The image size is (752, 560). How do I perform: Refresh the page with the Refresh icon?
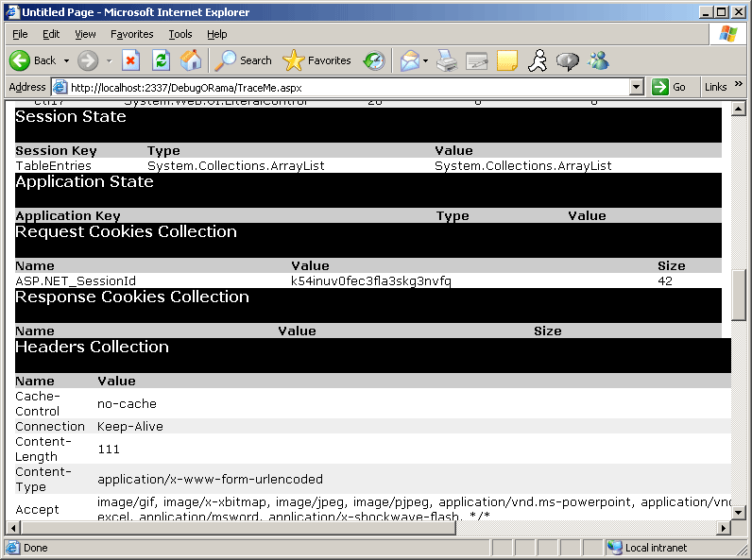click(x=162, y=60)
